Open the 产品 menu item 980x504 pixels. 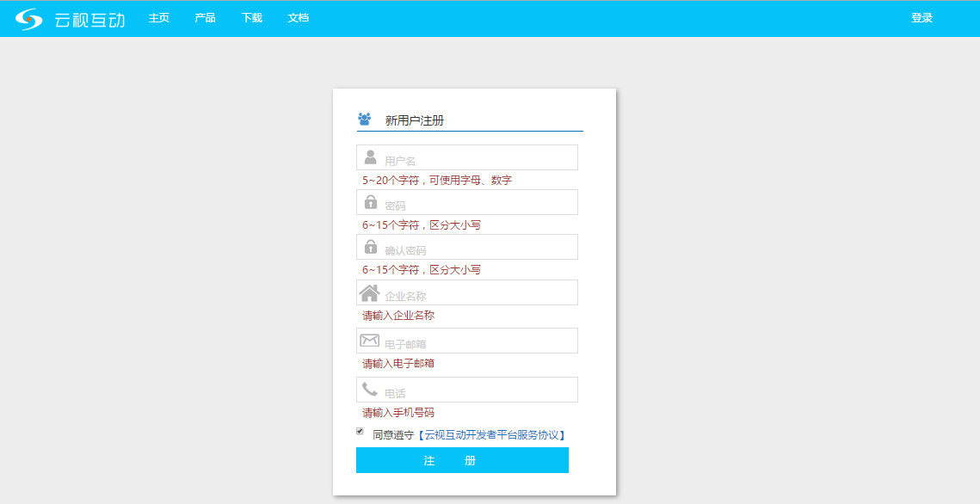[x=205, y=18]
